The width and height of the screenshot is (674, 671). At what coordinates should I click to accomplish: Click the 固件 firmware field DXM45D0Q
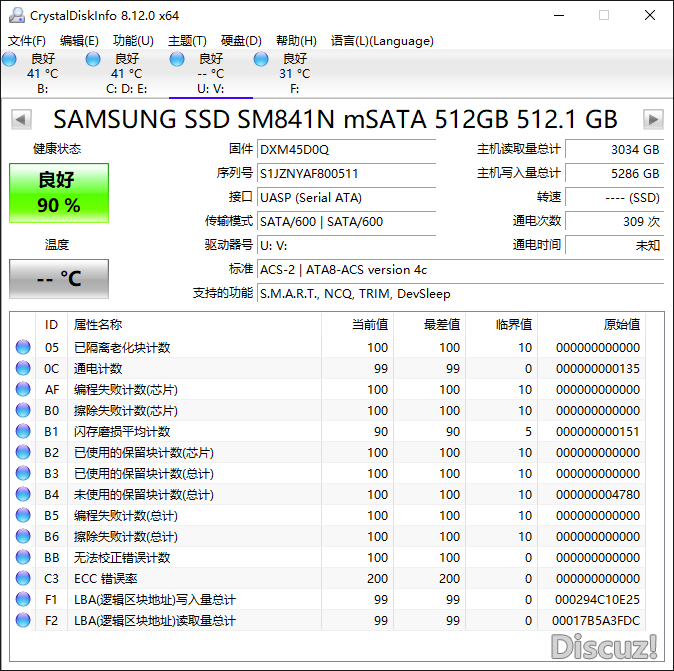[x=346, y=149]
